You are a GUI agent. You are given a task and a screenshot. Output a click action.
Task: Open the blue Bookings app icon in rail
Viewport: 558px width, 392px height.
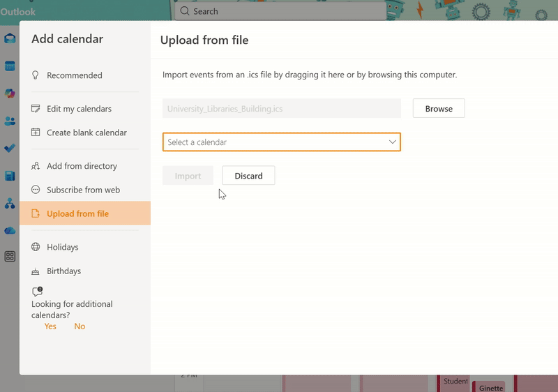pyautogui.click(x=10, y=176)
